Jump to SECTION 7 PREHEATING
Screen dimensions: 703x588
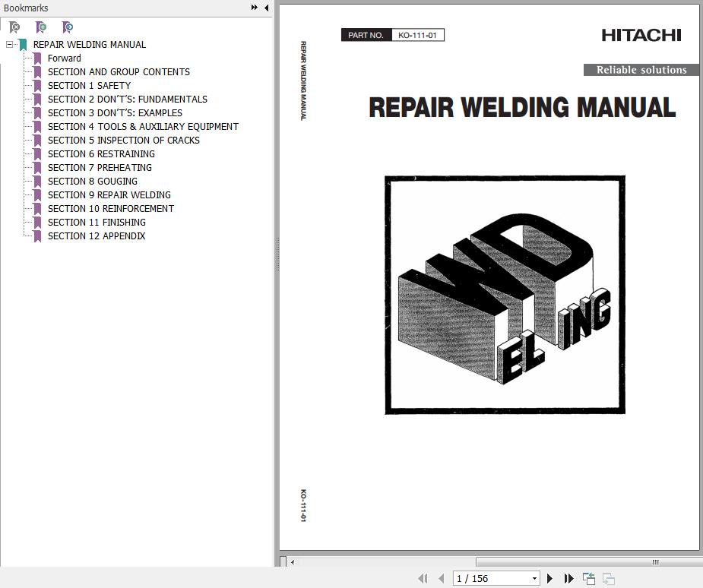(x=100, y=168)
